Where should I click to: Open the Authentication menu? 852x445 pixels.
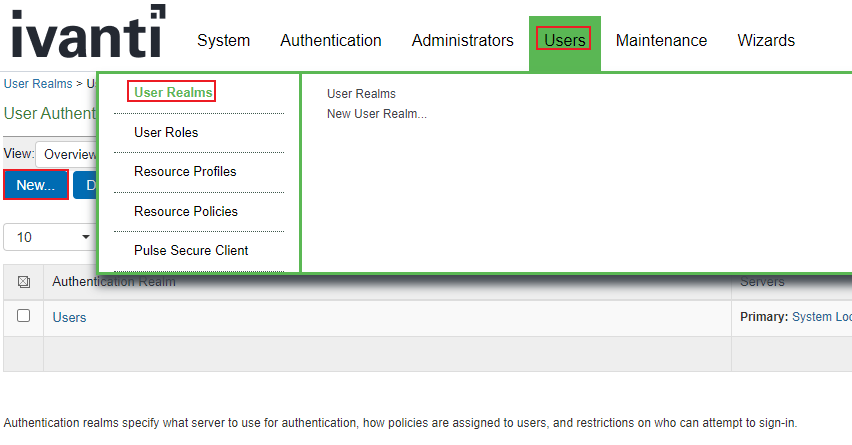click(330, 41)
